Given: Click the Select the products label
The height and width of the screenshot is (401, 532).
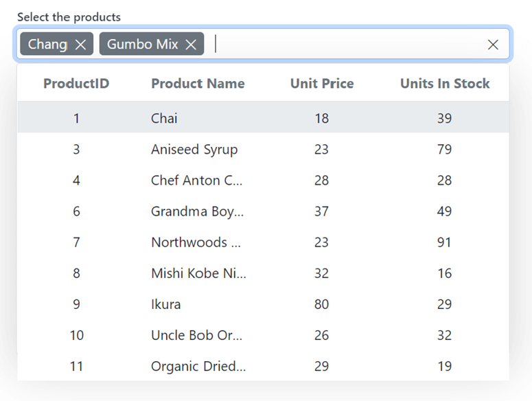Looking at the screenshot, I should [69, 17].
